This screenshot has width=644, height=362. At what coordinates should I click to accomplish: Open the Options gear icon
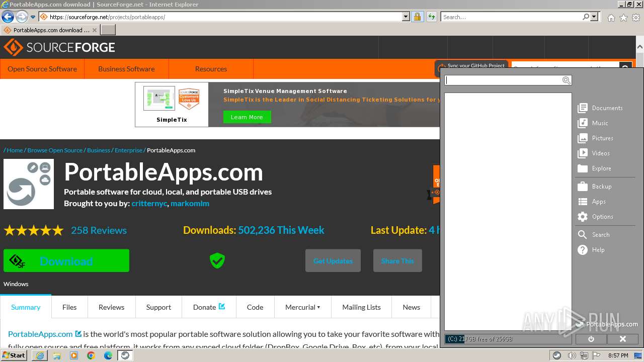pos(583,217)
